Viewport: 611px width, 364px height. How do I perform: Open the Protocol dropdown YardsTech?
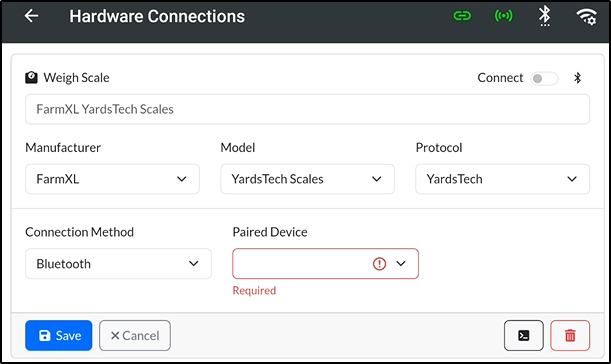point(502,179)
